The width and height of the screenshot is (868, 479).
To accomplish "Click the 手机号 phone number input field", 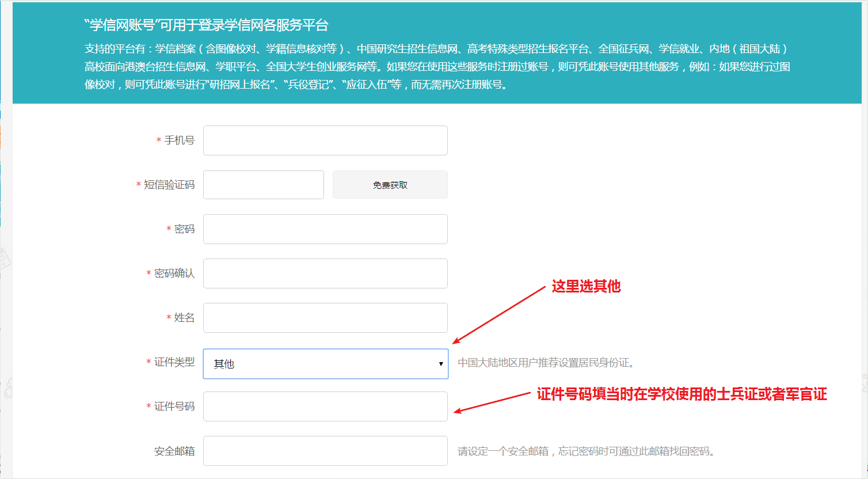I will [x=325, y=140].
